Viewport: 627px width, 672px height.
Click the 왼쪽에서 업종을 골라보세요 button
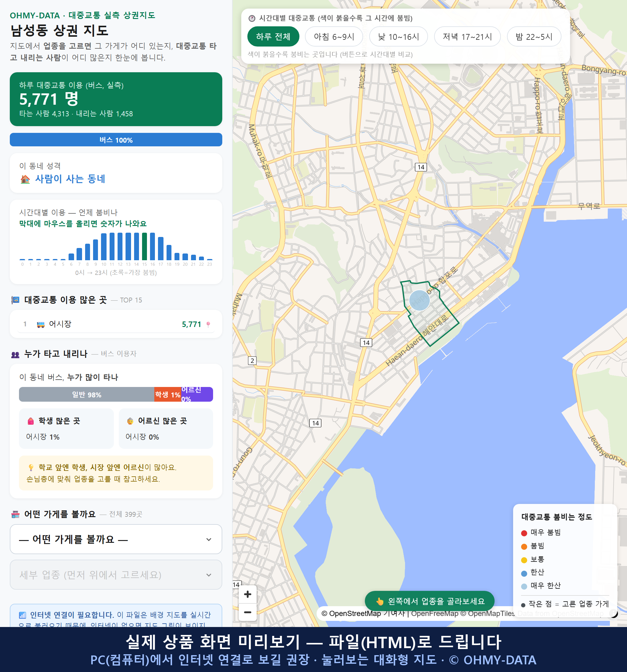[430, 601]
